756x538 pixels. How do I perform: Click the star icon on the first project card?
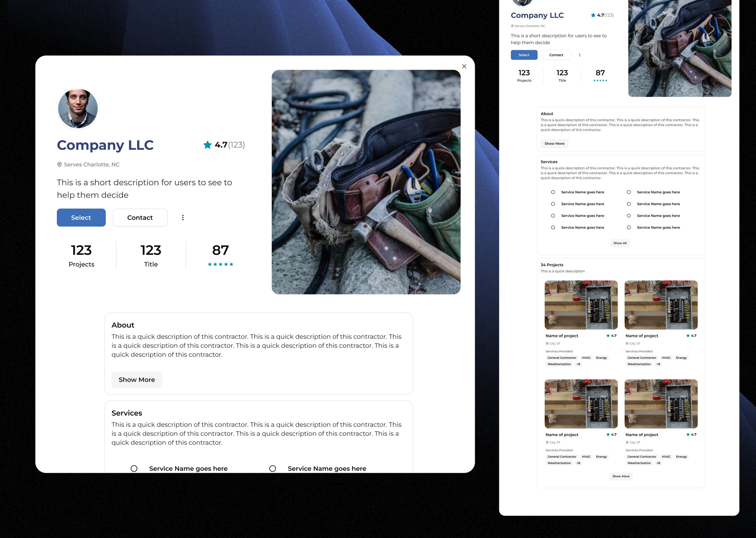pos(608,336)
